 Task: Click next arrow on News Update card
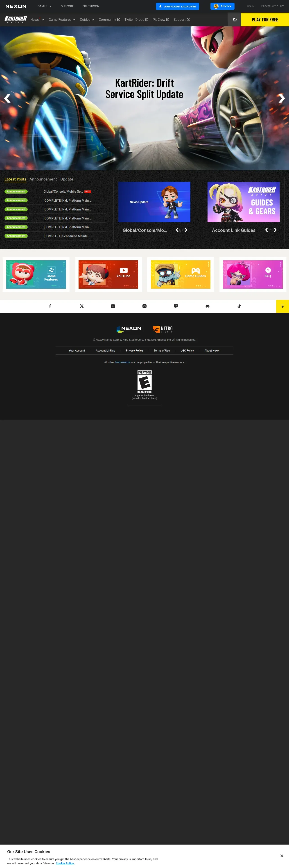[x=186, y=230]
